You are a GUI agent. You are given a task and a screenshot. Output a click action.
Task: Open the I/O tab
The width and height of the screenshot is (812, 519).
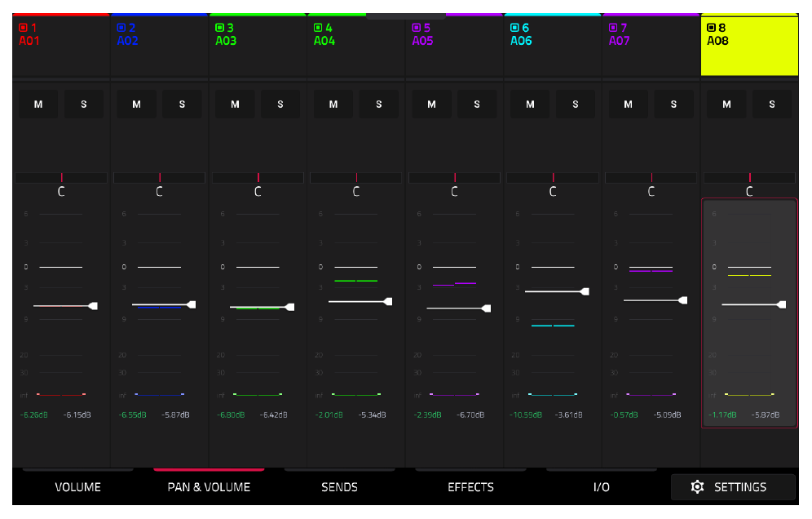[602, 487]
